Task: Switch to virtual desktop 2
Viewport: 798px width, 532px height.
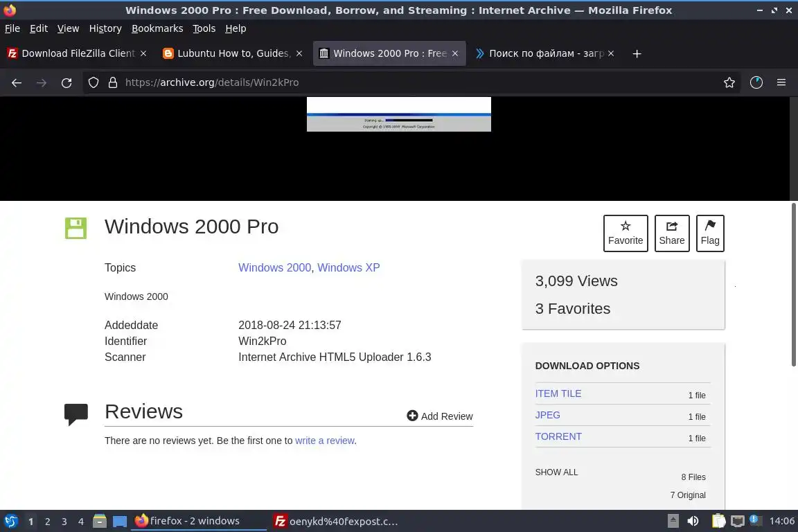Action: [x=47, y=522]
